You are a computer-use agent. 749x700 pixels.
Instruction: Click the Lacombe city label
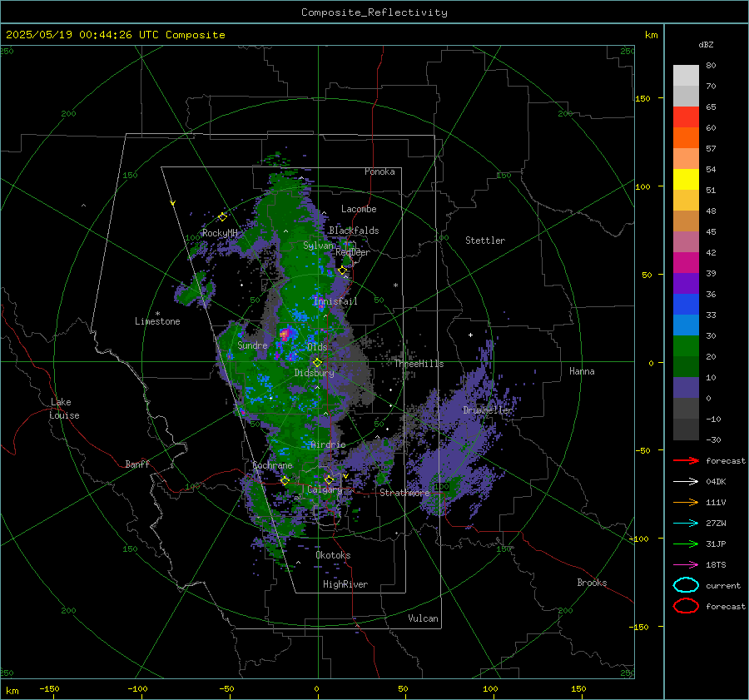[x=359, y=209]
